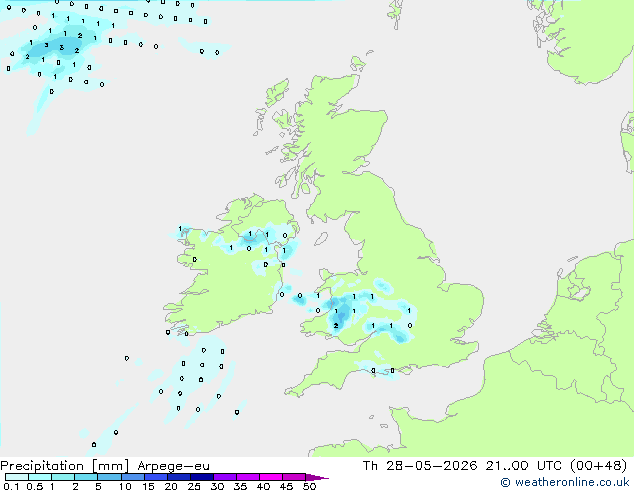Viewport: 634px width, 490px height.
Task: Click the '0.5' legend scale label
Action: point(35,486)
